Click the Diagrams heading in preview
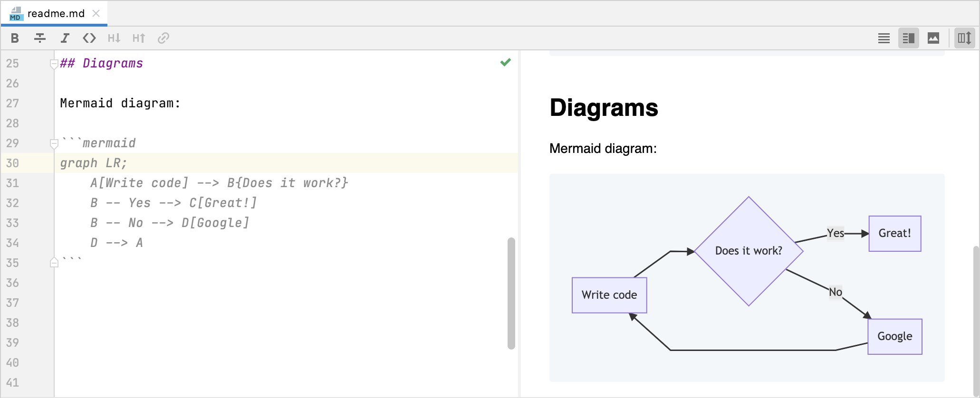Image resolution: width=980 pixels, height=398 pixels. pos(604,107)
